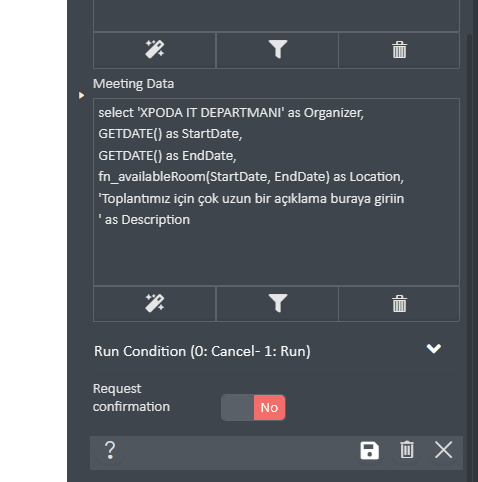Expand the small triangle beside Meeting Data
478x482 pixels.
click(x=81, y=96)
